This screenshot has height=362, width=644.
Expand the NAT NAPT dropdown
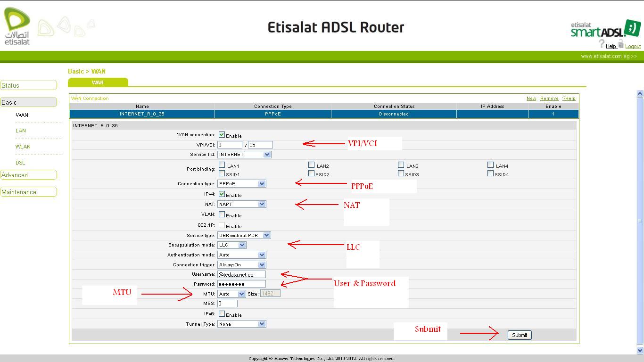[241, 204]
